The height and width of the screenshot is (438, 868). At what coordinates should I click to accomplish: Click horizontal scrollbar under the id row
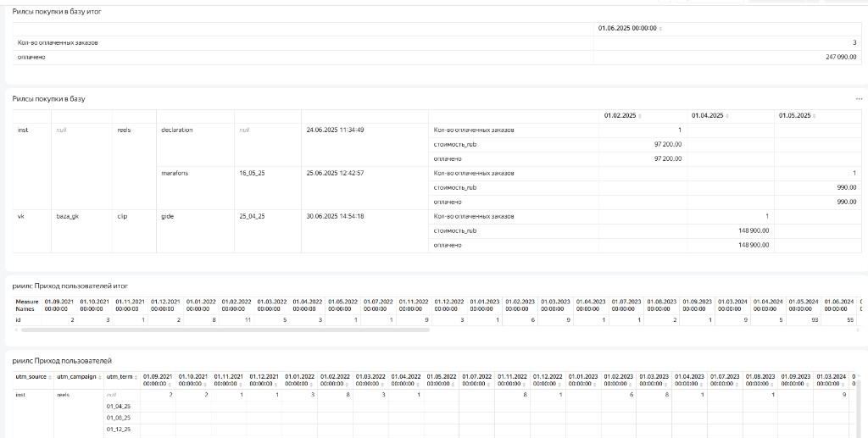click(225, 330)
